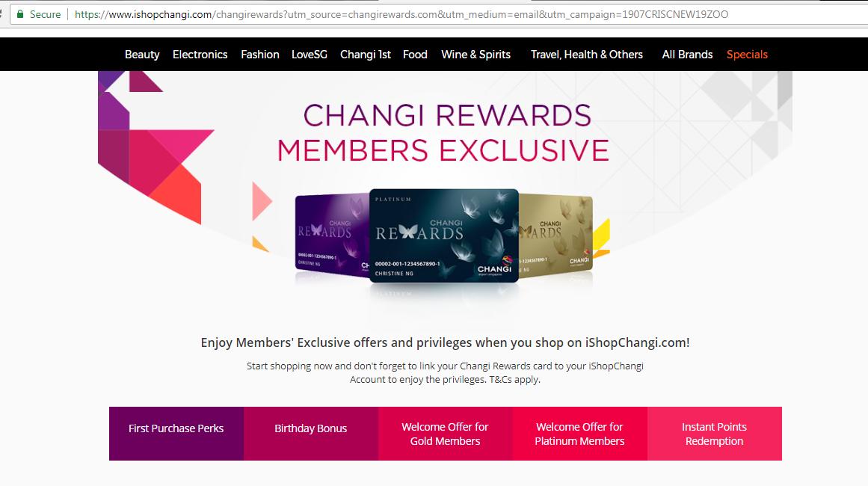868x486 pixels.
Task: Click the gold Changi Rewards card image
Action: [555, 235]
